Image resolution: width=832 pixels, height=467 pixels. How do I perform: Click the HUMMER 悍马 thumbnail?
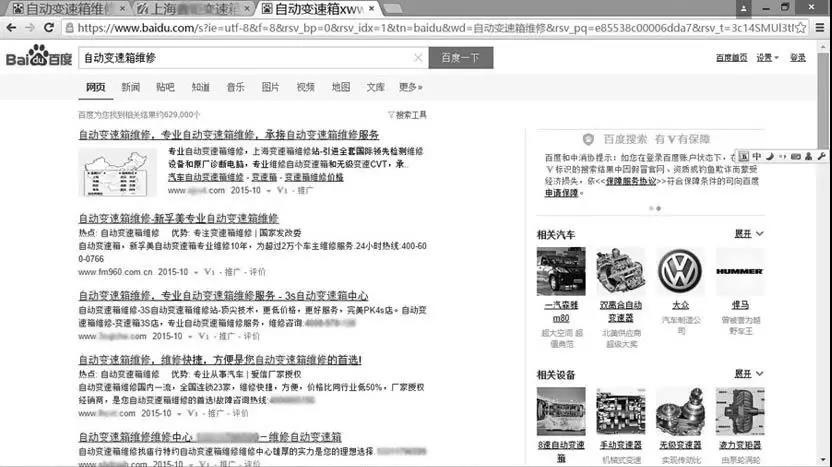click(x=740, y=271)
